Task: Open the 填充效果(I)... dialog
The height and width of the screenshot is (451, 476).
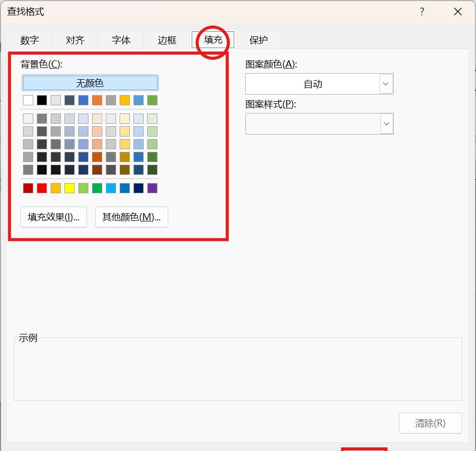Action: tap(54, 217)
